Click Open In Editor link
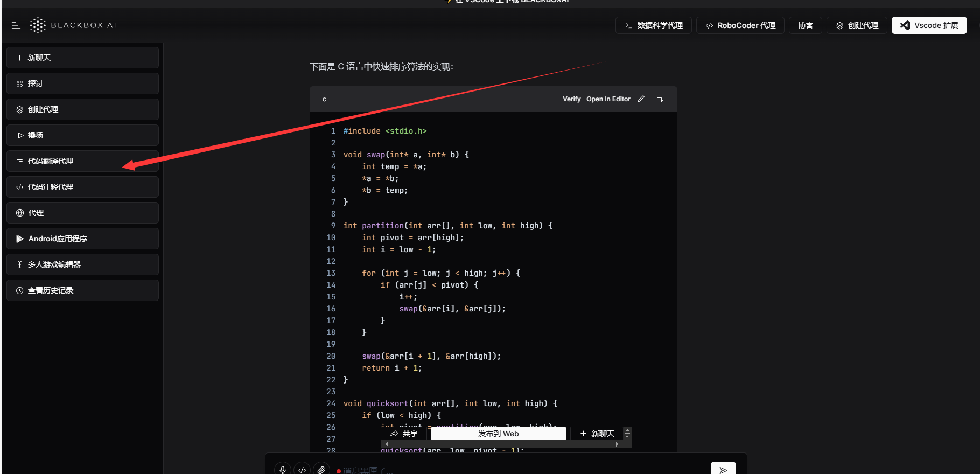 coord(608,99)
